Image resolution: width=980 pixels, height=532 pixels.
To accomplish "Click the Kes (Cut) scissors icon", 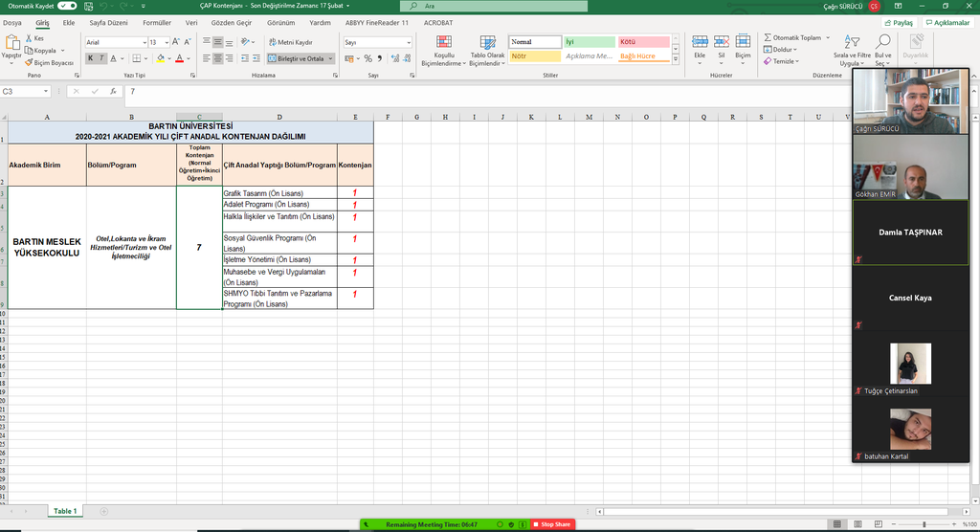I will 28,38.
